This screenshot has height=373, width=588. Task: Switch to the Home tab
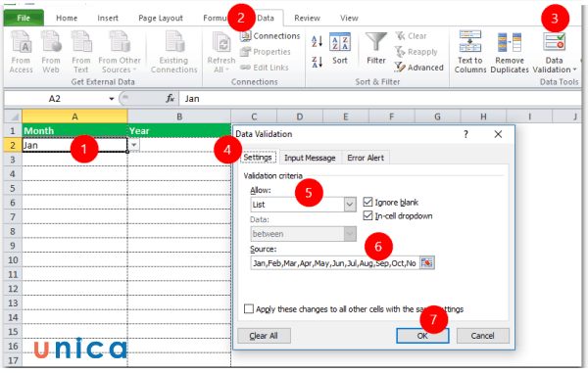(x=67, y=18)
